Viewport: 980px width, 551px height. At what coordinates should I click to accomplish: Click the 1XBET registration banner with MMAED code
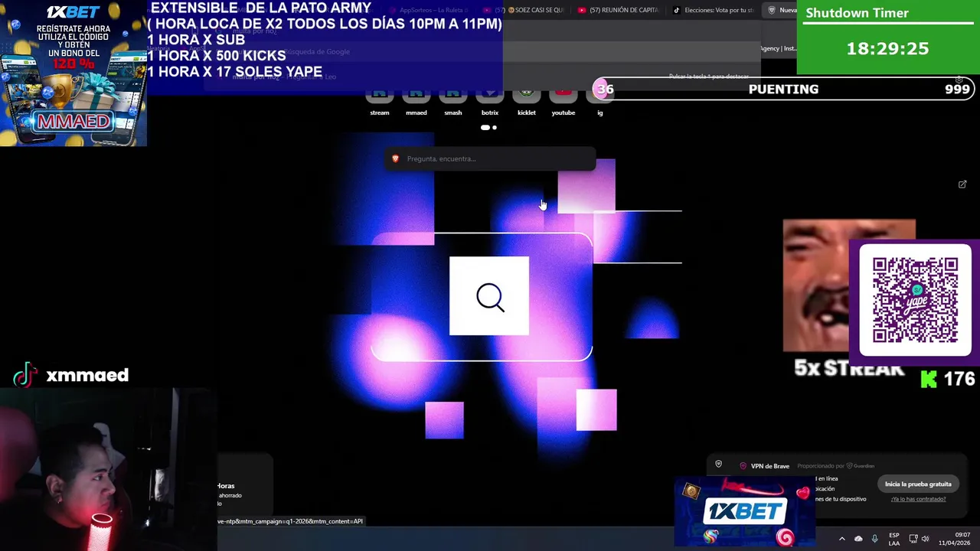73,73
